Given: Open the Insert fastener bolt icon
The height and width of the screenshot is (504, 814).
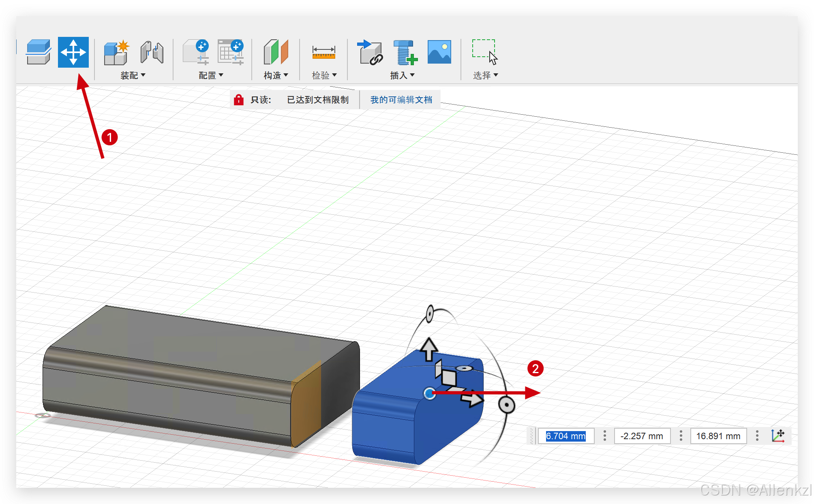Looking at the screenshot, I should (405, 53).
